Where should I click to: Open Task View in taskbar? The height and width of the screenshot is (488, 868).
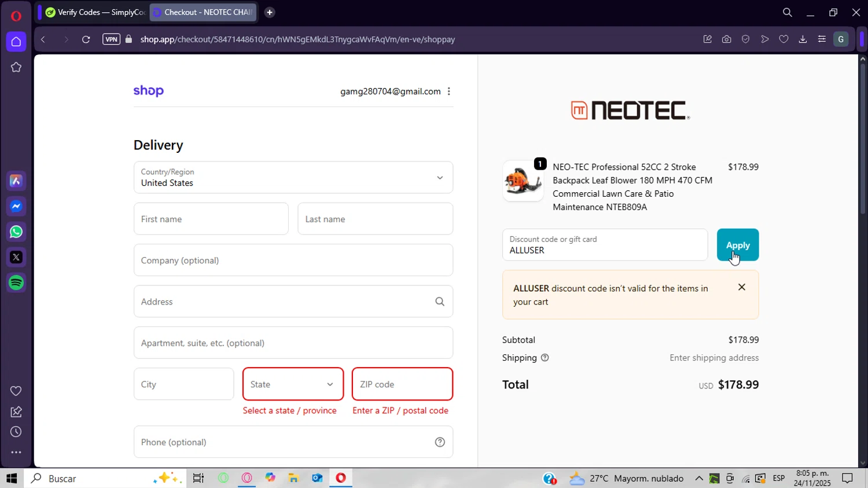point(198,478)
